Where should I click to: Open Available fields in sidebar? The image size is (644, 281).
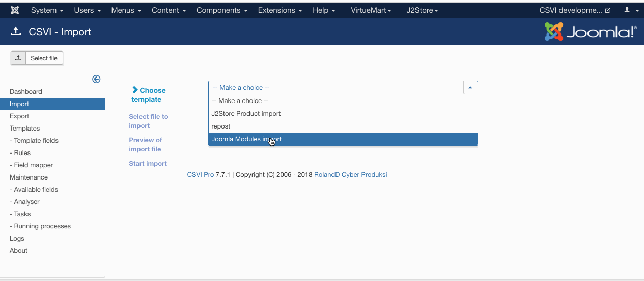(34, 190)
